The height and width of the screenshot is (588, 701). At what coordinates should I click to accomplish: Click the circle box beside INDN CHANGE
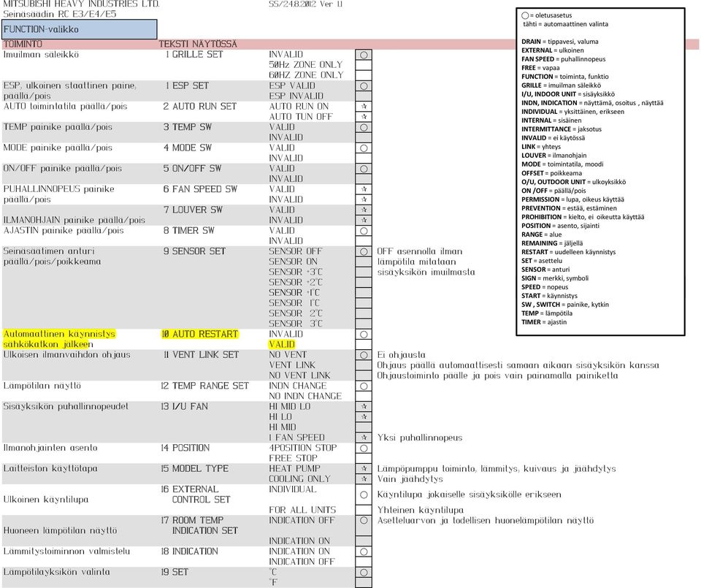click(364, 386)
